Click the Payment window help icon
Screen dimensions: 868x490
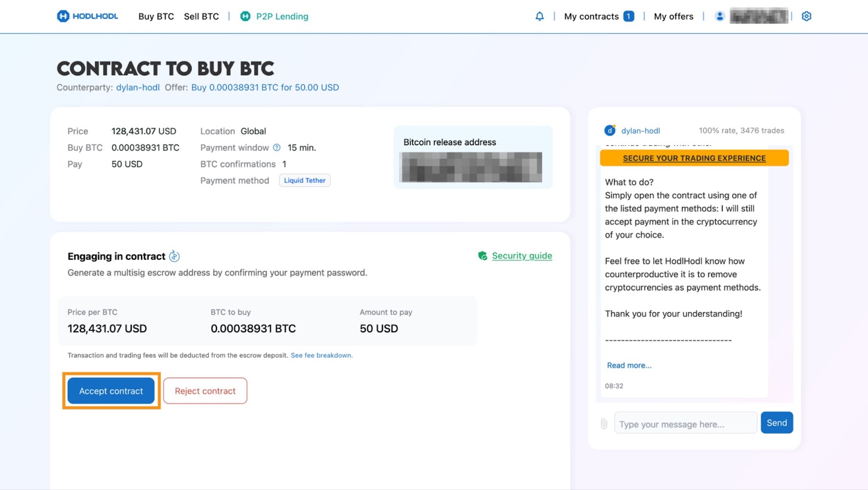pyautogui.click(x=277, y=147)
